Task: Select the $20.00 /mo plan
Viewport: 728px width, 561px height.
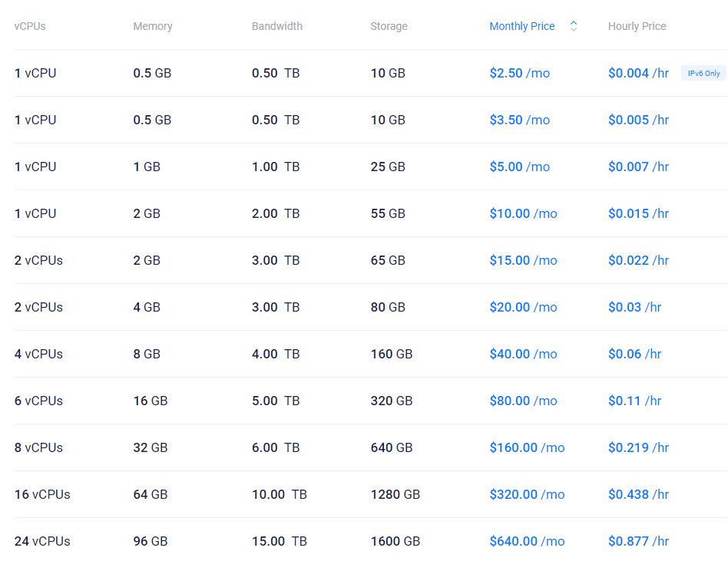Action: pos(523,308)
